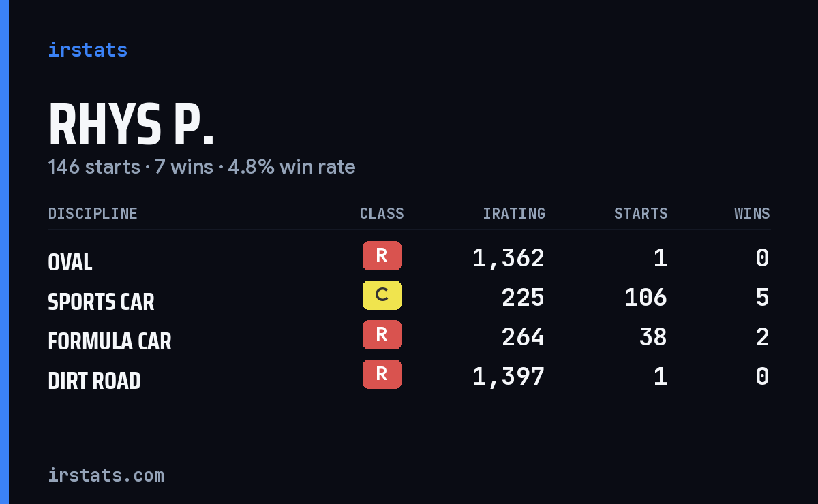Click the yellow C class badge for Sports Car
Image resolution: width=818 pixels, height=504 pixels.
[x=382, y=296]
